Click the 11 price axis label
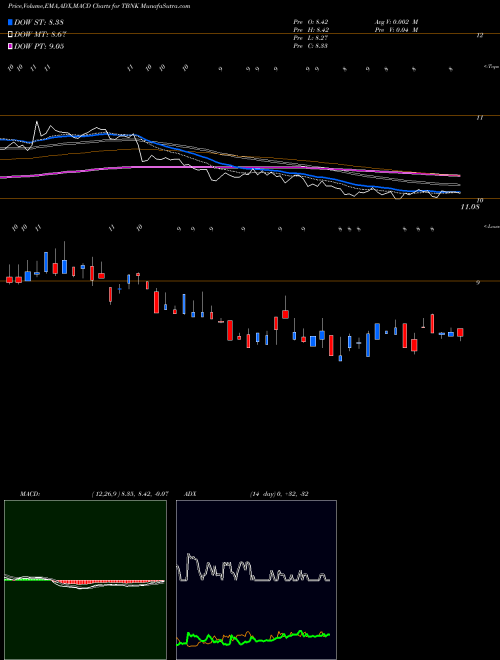The width and height of the screenshot is (500, 660). pos(479,118)
